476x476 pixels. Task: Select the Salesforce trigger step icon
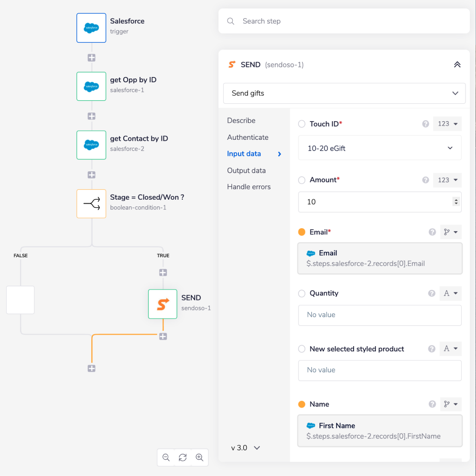tap(91, 28)
